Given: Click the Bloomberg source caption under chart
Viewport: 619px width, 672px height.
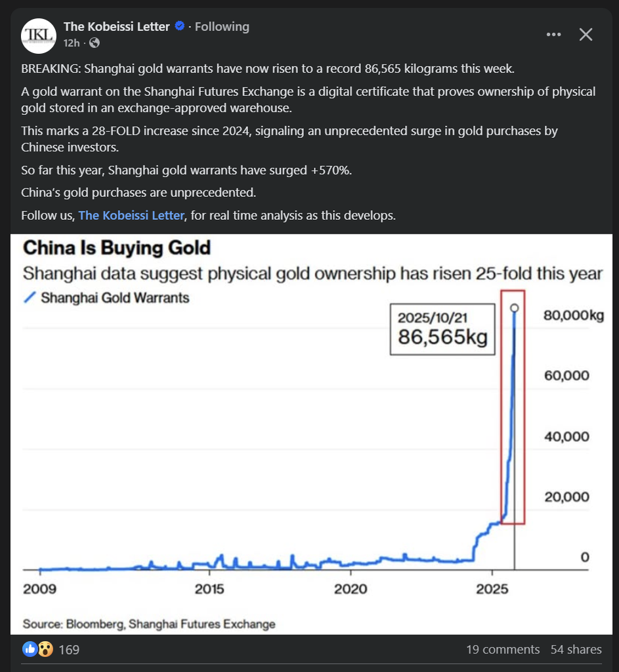Looking at the screenshot, I should 149,623.
